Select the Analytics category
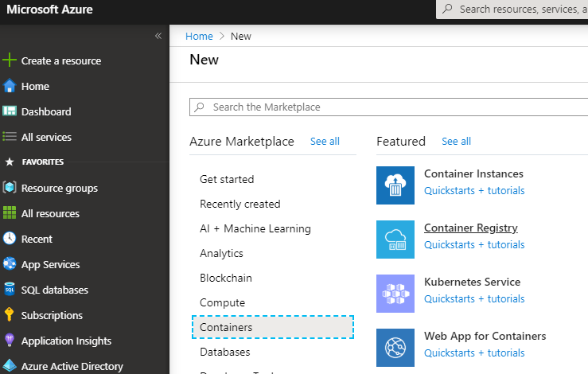Image resolution: width=588 pixels, height=374 pixels. coord(221,254)
